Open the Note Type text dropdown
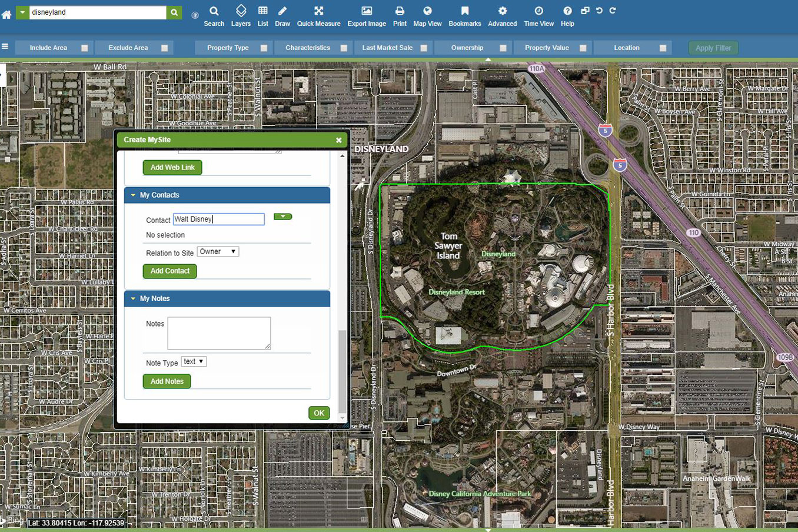The height and width of the screenshot is (532, 798). pos(194,362)
